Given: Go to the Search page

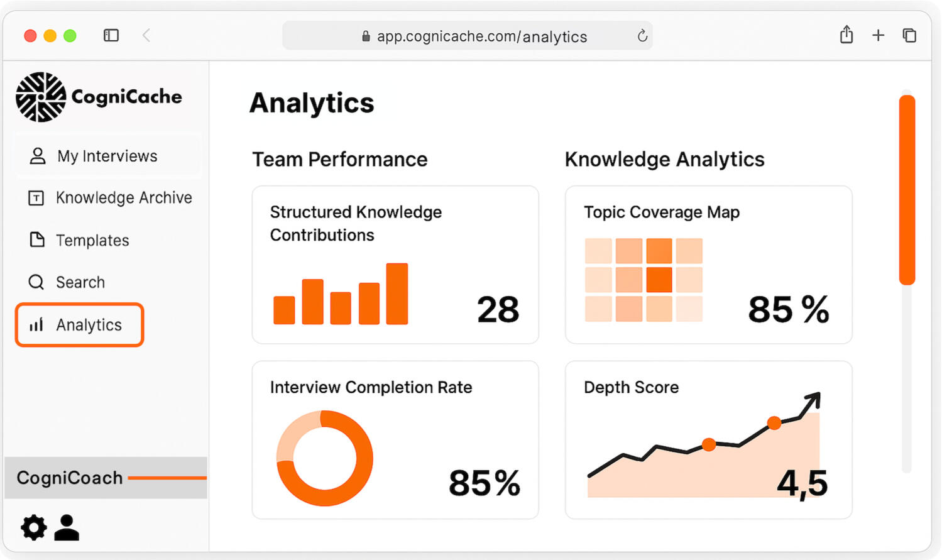Looking at the screenshot, I should [80, 282].
